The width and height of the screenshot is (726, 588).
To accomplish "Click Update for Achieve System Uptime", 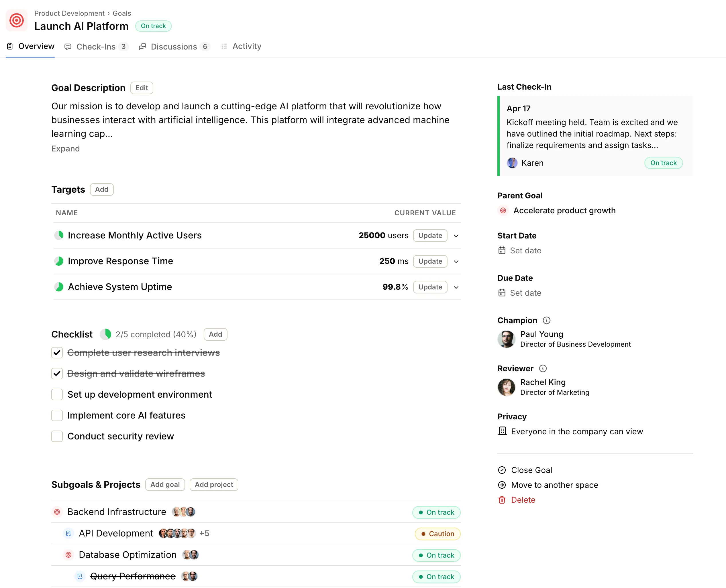I will pyautogui.click(x=430, y=287).
